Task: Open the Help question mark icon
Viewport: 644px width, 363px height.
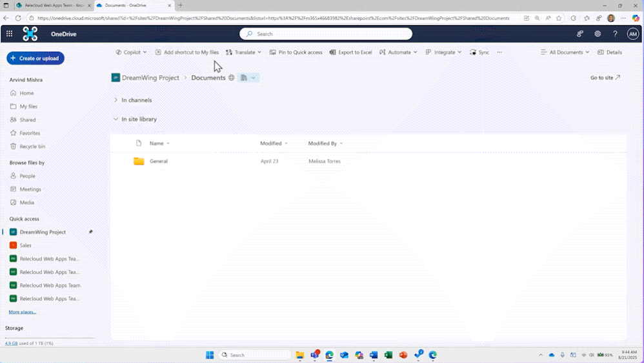Action: pyautogui.click(x=615, y=34)
